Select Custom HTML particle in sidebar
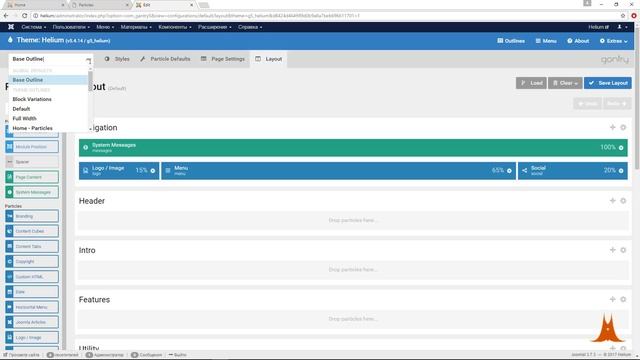The height and width of the screenshot is (360, 640). 32,277
